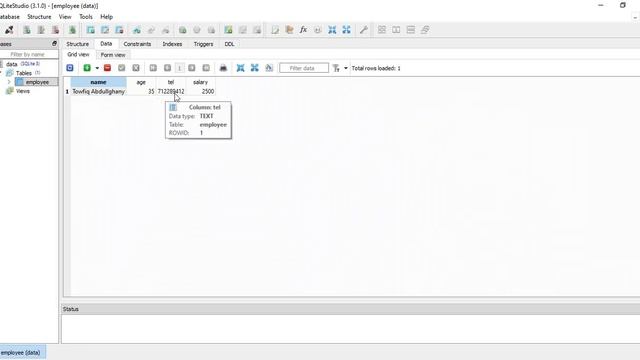Click the Rollback changes X icon

coord(136,68)
